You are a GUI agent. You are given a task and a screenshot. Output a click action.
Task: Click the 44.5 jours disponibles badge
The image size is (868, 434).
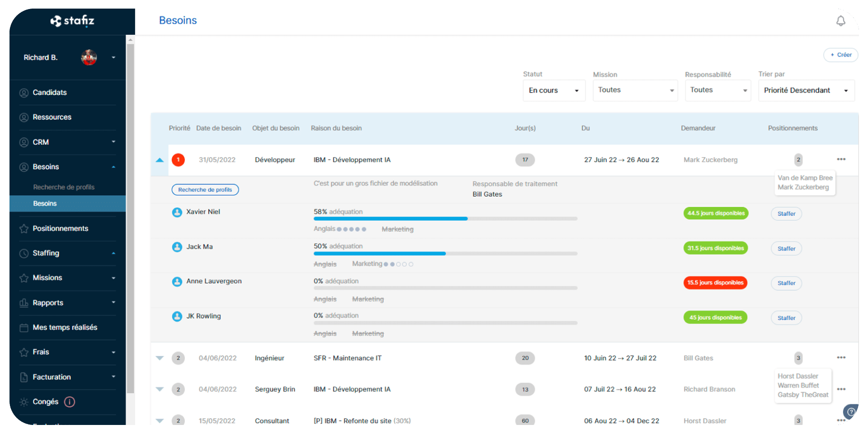pyautogui.click(x=716, y=213)
